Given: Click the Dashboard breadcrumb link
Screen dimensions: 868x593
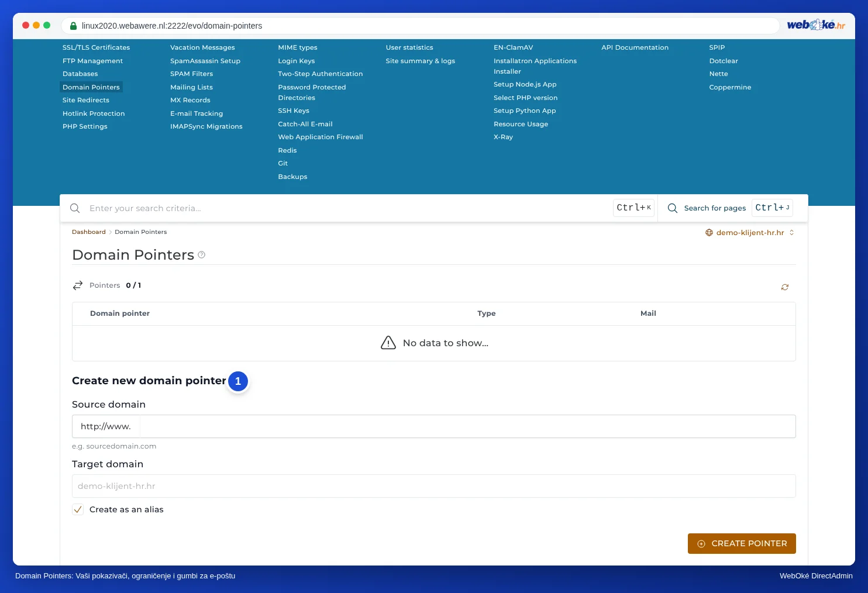Looking at the screenshot, I should point(89,232).
